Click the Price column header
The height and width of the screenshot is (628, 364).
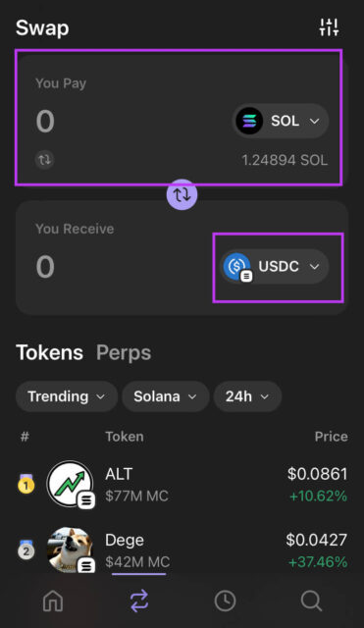tap(332, 437)
